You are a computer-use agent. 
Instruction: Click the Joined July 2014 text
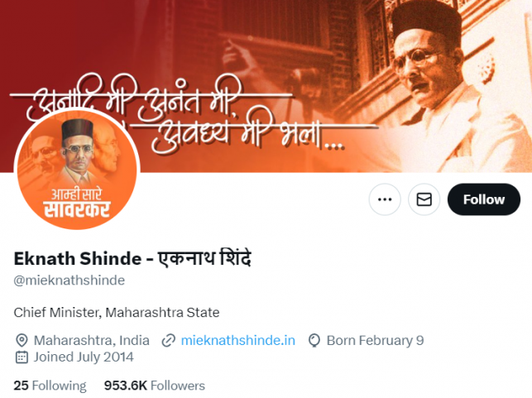pos(84,357)
